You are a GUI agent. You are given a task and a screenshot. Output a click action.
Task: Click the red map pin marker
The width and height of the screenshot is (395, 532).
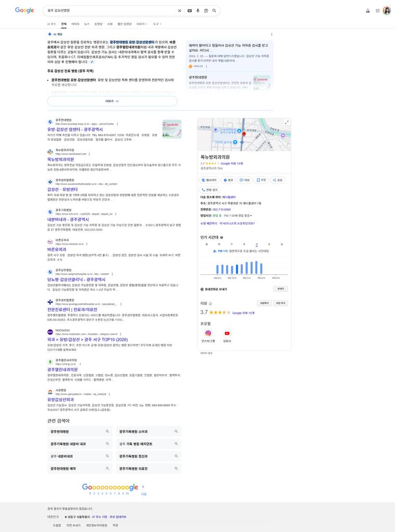[244, 135]
